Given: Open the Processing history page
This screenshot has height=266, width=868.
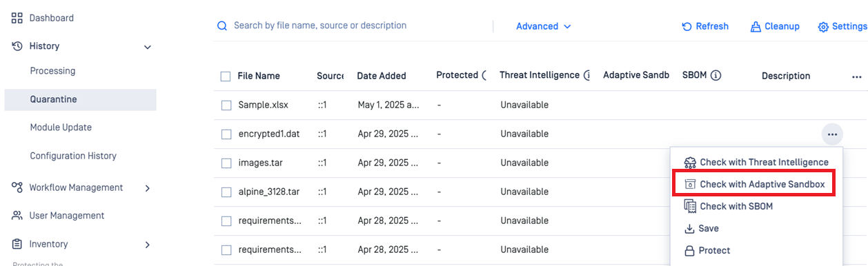Looking at the screenshot, I should (x=52, y=71).
